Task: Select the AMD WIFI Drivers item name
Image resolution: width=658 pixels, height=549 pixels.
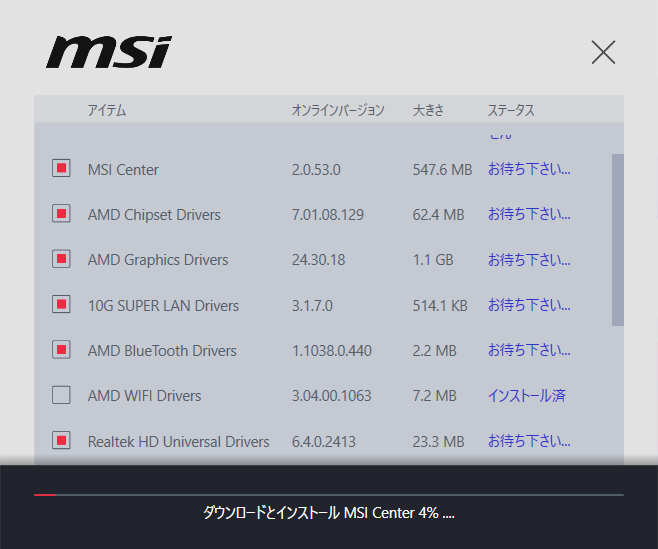Action: 144,396
